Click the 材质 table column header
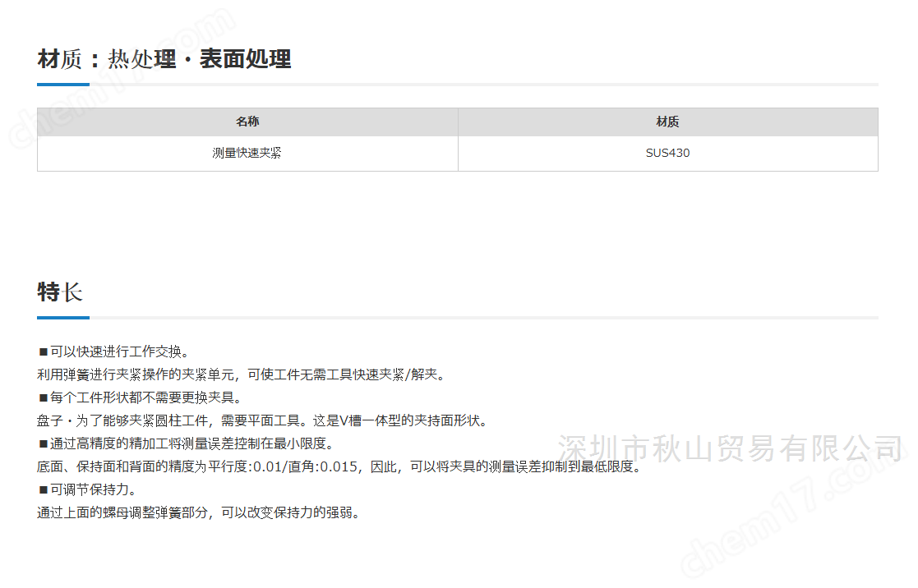The image size is (918, 588). coord(667,122)
